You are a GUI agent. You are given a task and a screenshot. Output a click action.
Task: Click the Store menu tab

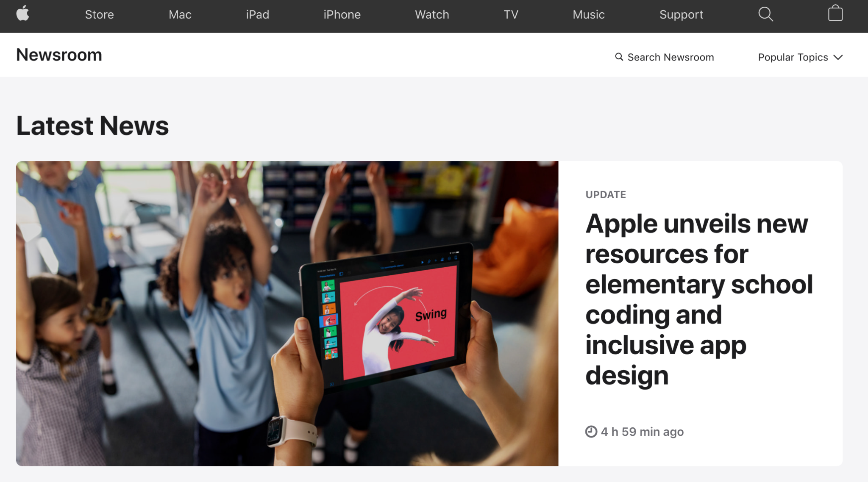(x=99, y=15)
